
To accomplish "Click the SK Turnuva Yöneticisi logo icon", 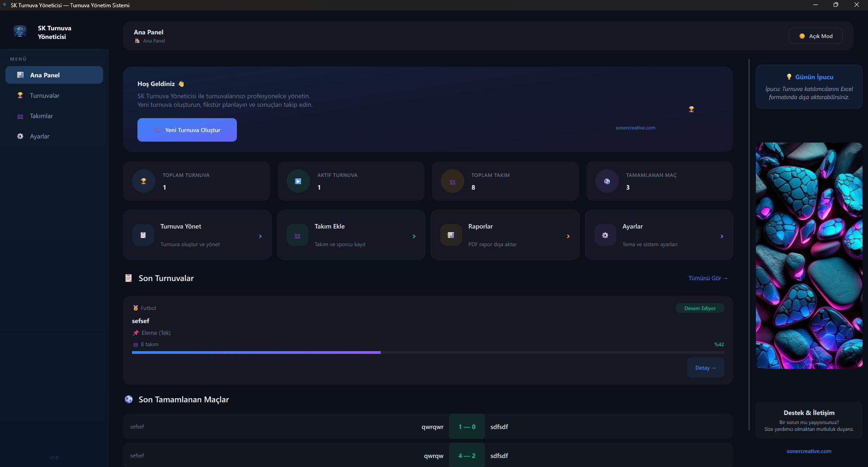I will coord(20,32).
